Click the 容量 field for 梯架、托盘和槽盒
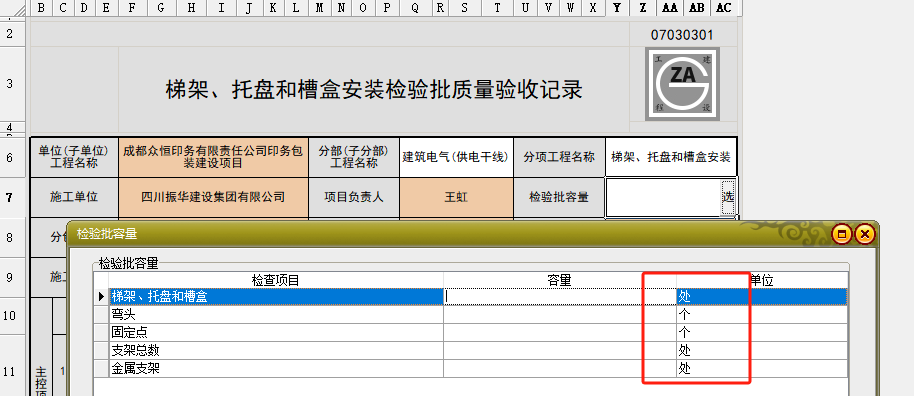This screenshot has height=396, width=914. point(560,296)
